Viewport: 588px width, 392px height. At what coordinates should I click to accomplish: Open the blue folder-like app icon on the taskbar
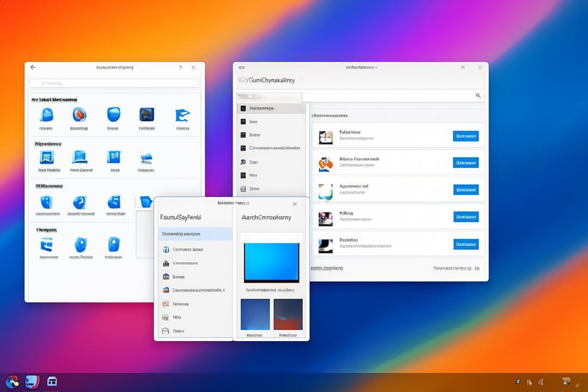coord(32,382)
